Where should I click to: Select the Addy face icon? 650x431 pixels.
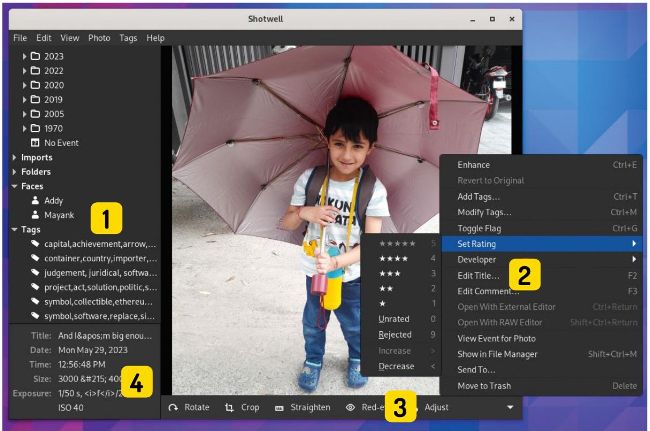coord(36,200)
